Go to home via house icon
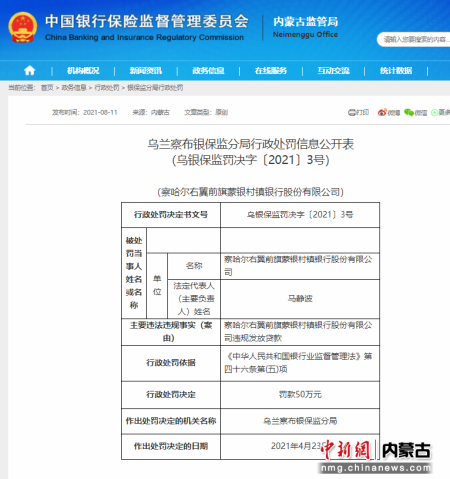The width and height of the screenshot is (450, 479). (x=30, y=70)
